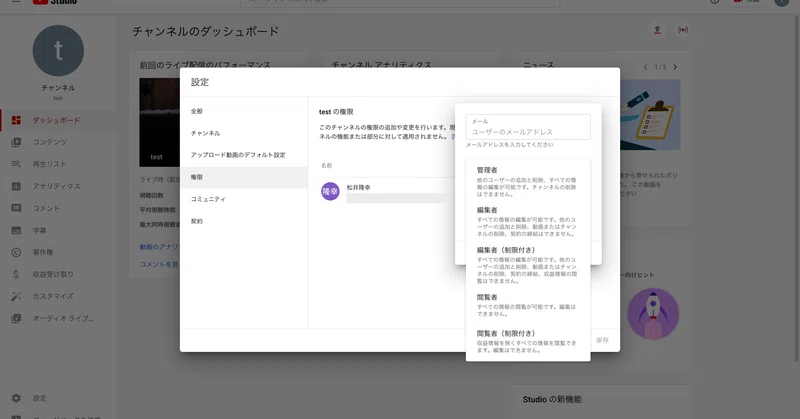800x419 pixels.
Task: Select アップロード動画のデフォルト設定 tab
Action: pos(244,155)
